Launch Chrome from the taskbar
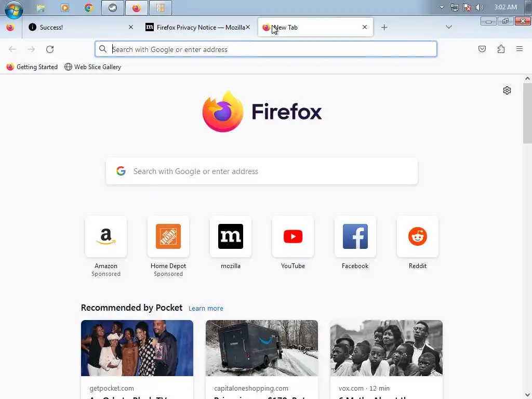 (x=89, y=8)
